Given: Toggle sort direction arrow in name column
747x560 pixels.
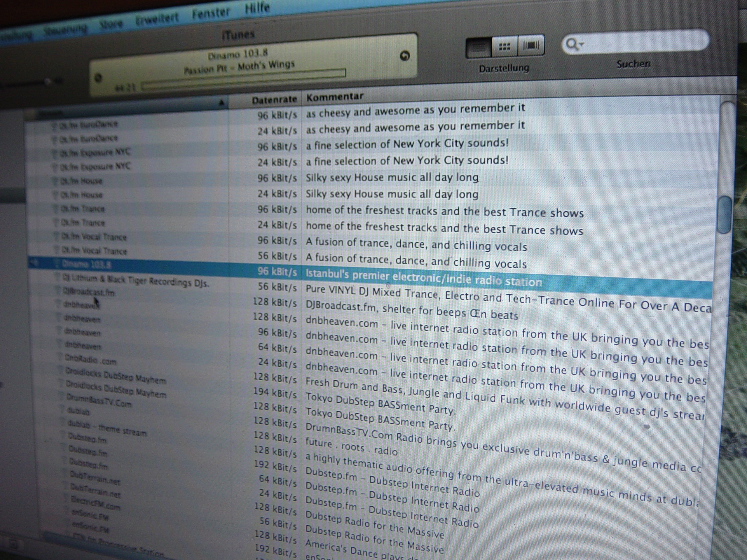Looking at the screenshot, I should point(221,102).
